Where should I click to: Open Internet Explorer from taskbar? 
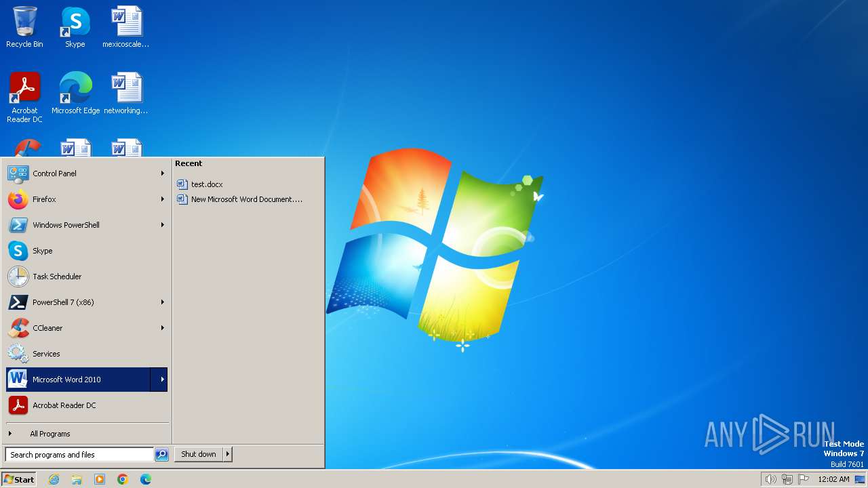click(x=54, y=479)
